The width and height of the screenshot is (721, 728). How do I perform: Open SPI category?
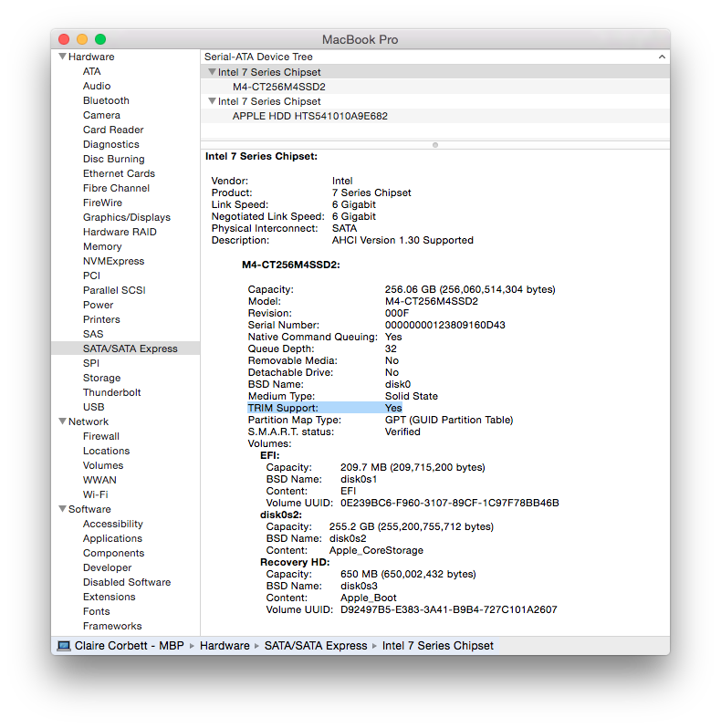91,363
